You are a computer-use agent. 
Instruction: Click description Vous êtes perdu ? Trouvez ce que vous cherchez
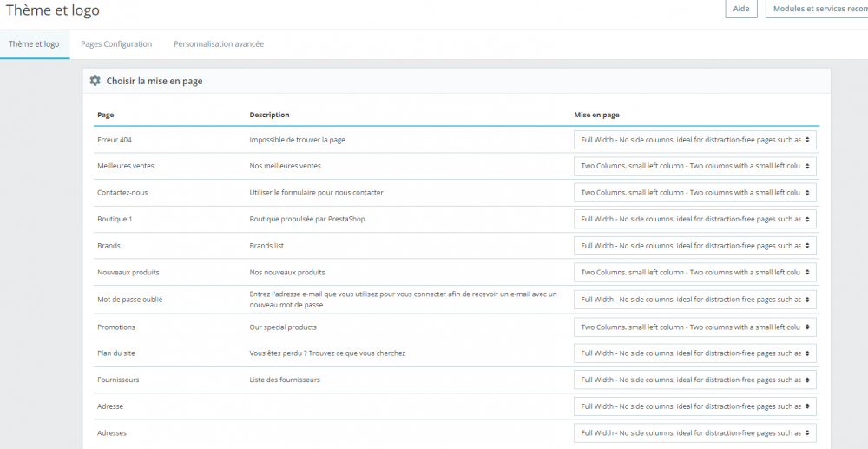coord(327,353)
